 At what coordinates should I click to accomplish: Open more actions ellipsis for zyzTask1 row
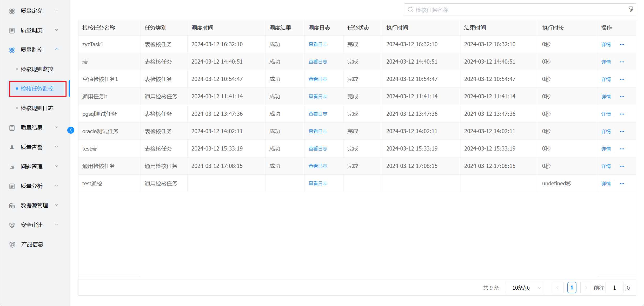622,45
